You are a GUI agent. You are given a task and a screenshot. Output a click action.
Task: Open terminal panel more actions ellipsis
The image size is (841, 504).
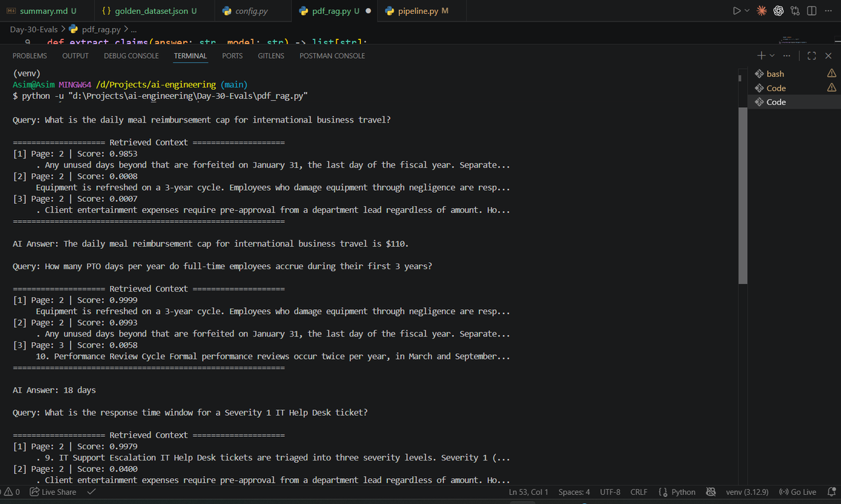pyautogui.click(x=787, y=56)
